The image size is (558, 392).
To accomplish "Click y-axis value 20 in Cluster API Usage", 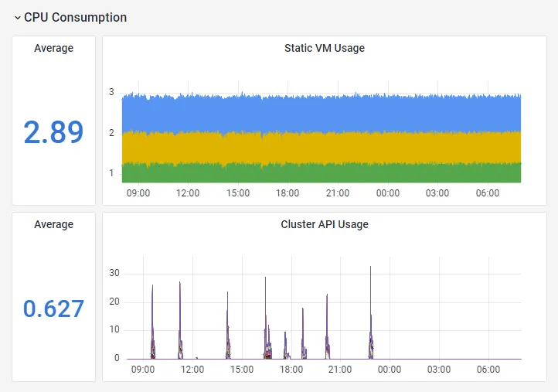I will [114, 302].
